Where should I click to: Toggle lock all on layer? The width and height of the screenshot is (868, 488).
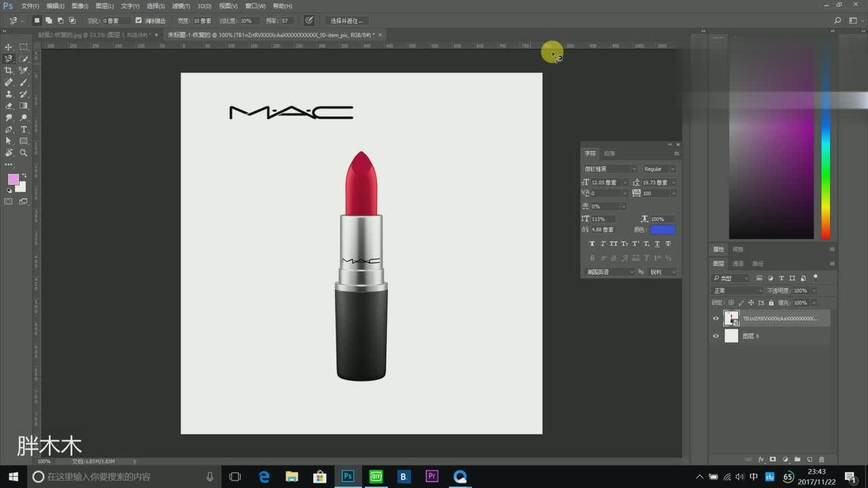pos(770,303)
